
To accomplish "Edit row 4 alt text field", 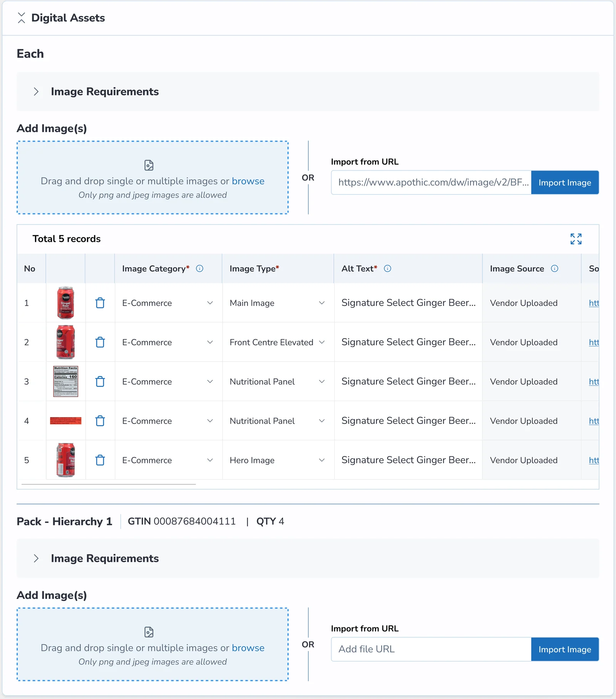I will coord(408,421).
